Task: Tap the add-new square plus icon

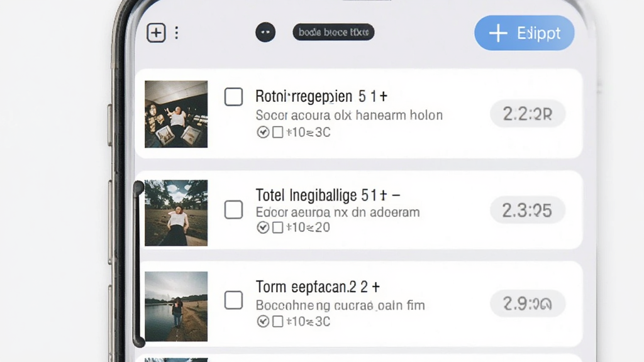Action: point(156,33)
